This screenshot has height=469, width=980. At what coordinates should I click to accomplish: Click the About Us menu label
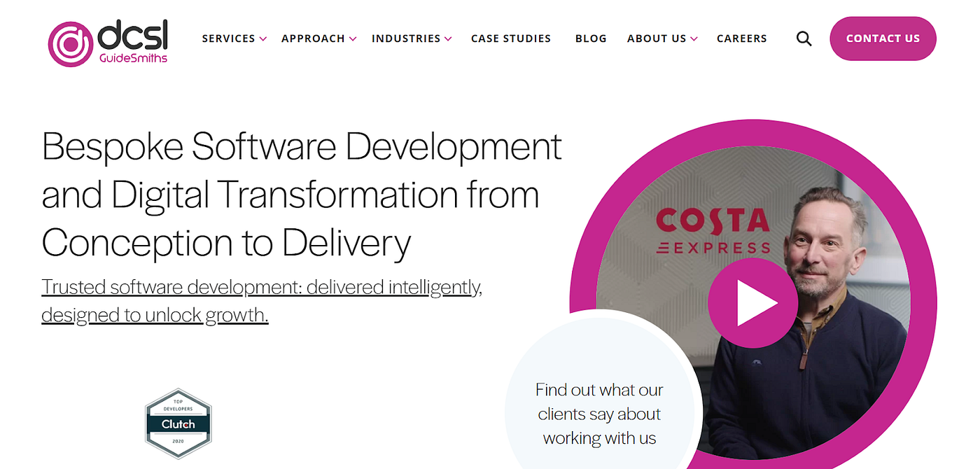point(657,38)
